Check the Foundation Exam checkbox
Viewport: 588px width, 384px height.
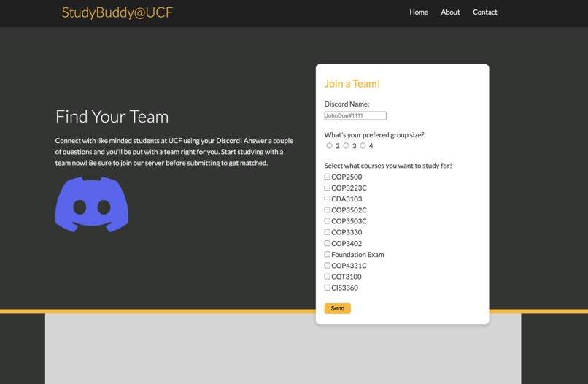point(327,254)
